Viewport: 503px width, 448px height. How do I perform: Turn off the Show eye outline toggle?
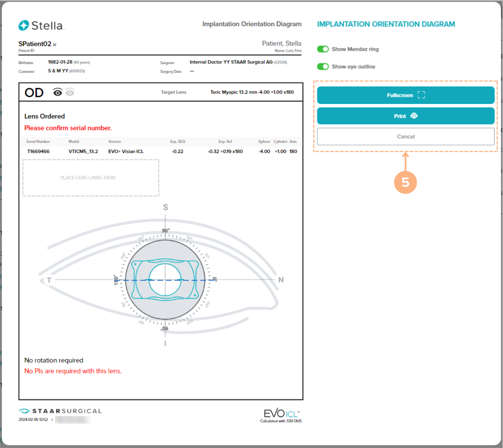tap(323, 67)
